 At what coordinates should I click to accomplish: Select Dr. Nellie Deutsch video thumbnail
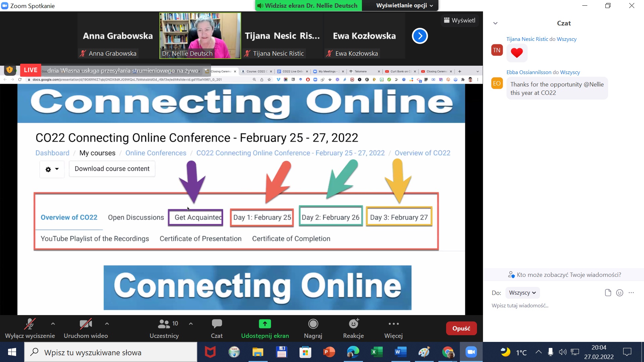click(x=200, y=36)
